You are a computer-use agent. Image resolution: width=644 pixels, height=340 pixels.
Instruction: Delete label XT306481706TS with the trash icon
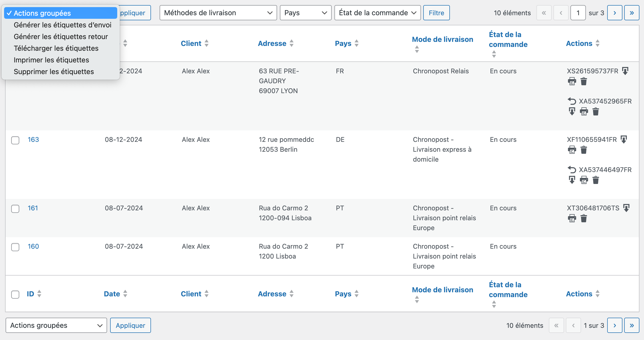pos(584,218)
